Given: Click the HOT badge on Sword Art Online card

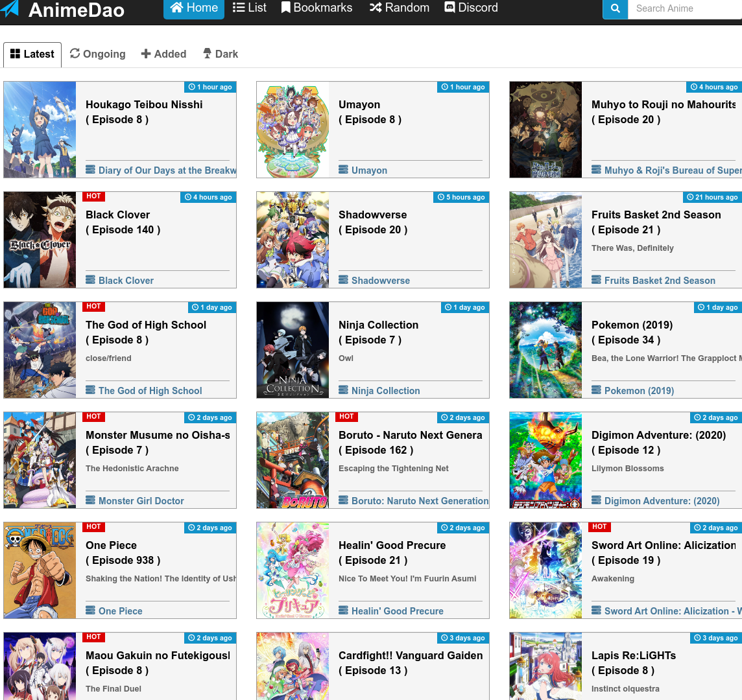Looking at the screenshot, I should [x=599, y=527].
